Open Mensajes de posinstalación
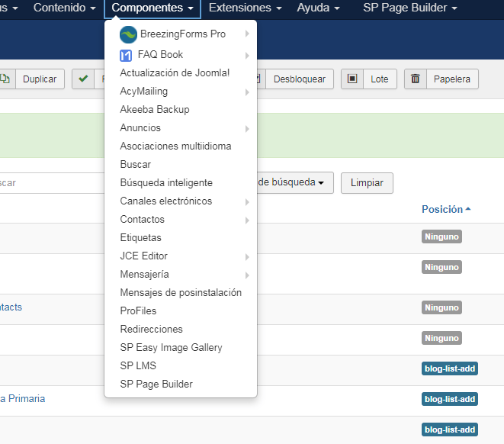504x444 pixels. coord(181,293)
